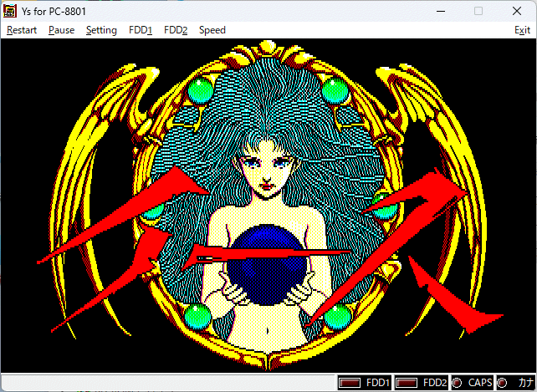This screenshot has height=392, width=537.
Task: Open the FDD2 menu
Action: (176, 30)
